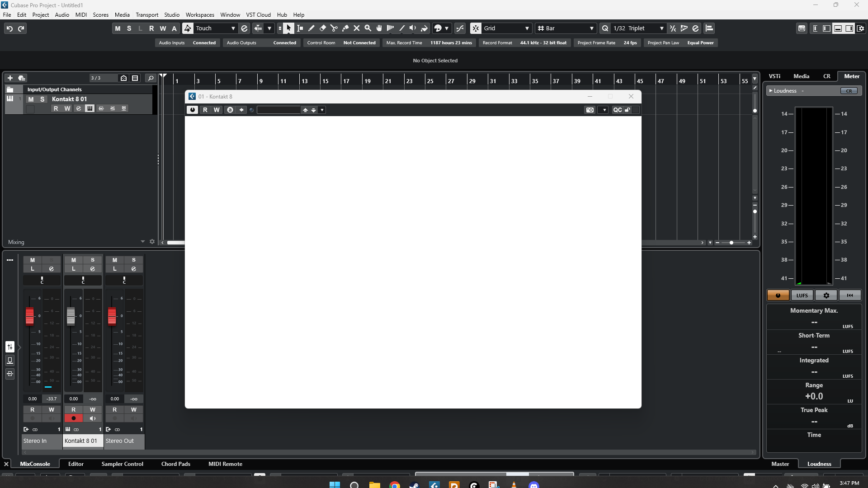Toggle global Mute M state button
Image resolution: width=868 pixels, height=488 pixels.
coord(118,28)
